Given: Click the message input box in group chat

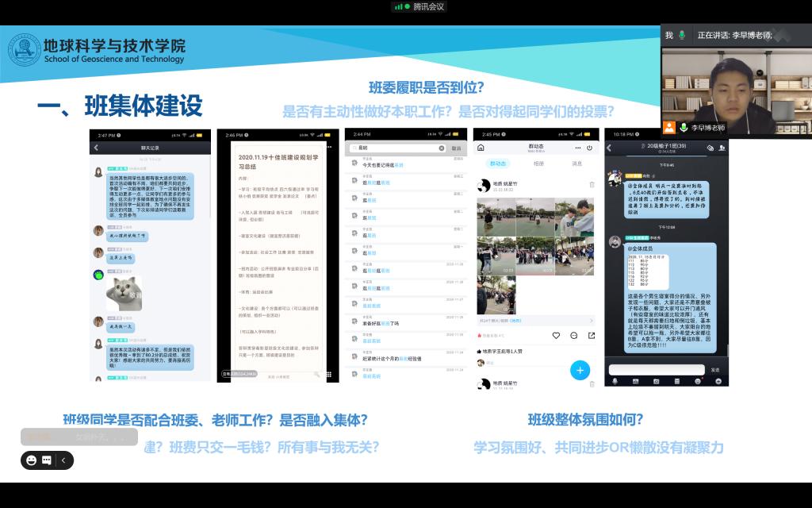Looking at the screenshot, I should 655,370.
